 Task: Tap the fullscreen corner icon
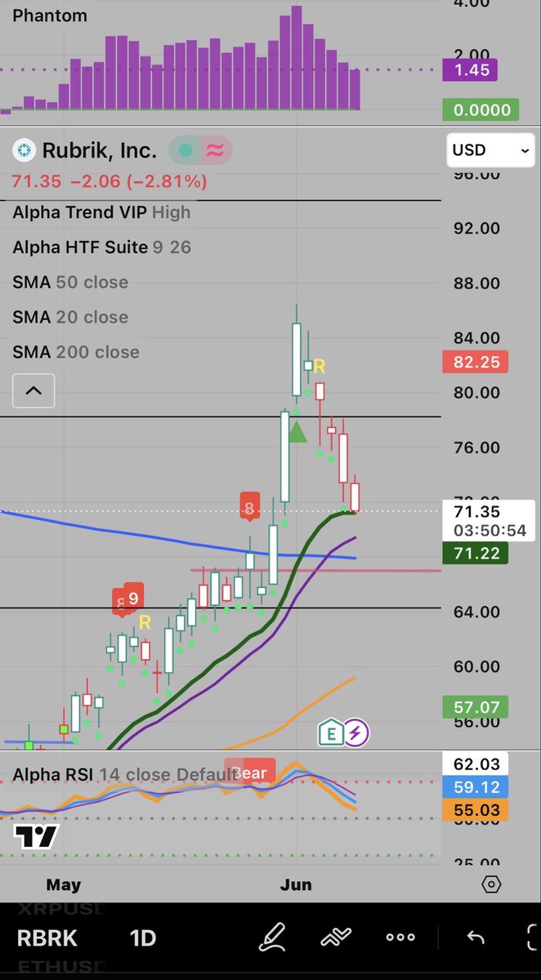coord(531,938)
